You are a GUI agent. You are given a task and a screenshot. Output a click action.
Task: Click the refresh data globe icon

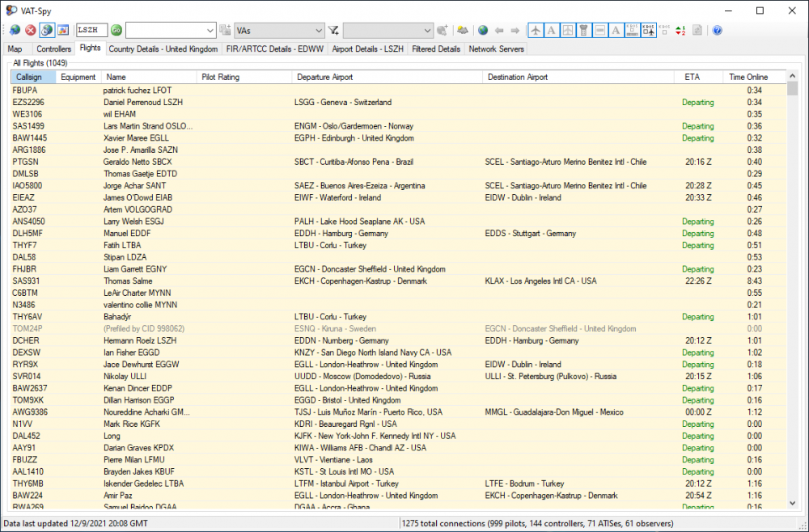[x=15, y=31]
